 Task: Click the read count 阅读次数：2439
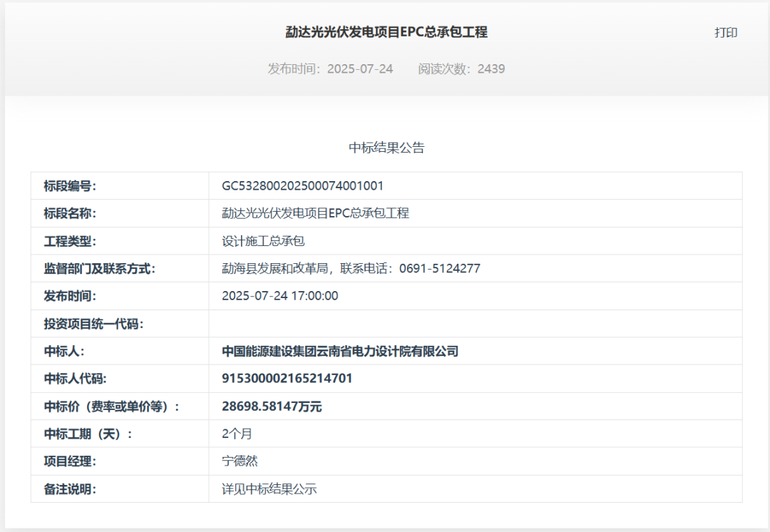461,68
